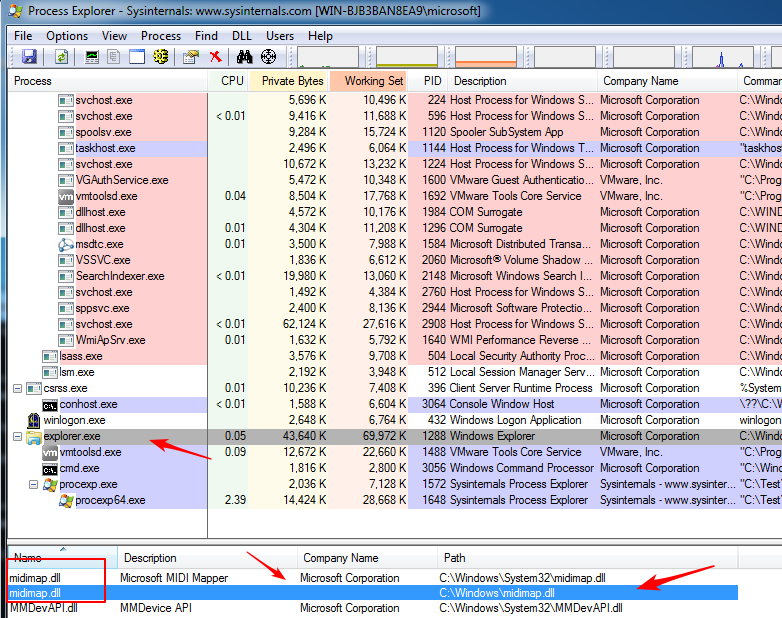Viewport: 782px width, 618px height.
Task: Collapse the csrss.exe tree node
Action: (x=18, y=388)
